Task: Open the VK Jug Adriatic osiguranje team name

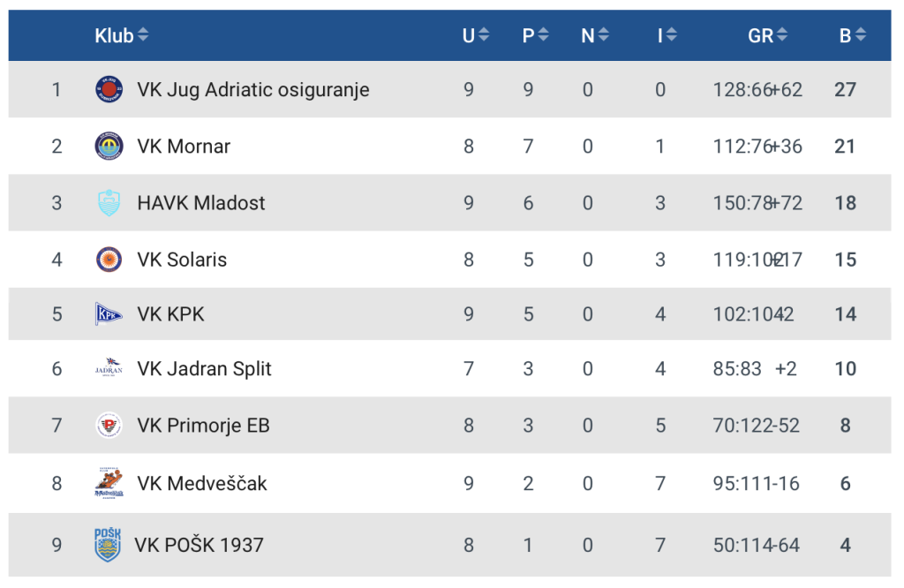Action: [253, 89]
